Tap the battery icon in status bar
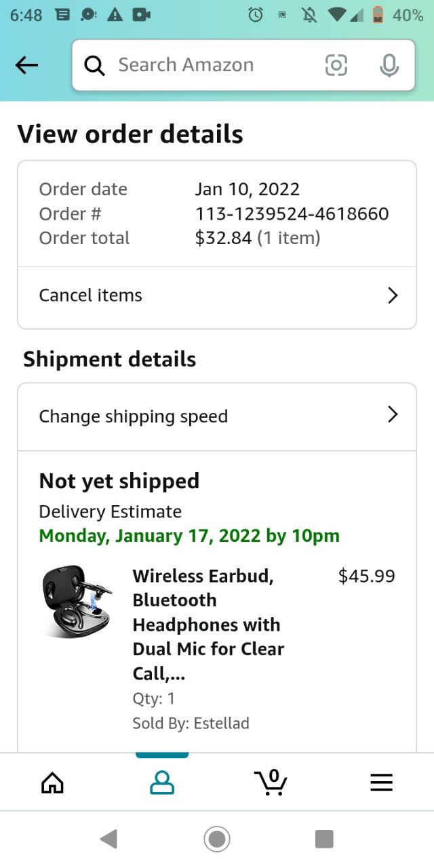This screenshot has height=868, width=434. (x=378, y=15)
